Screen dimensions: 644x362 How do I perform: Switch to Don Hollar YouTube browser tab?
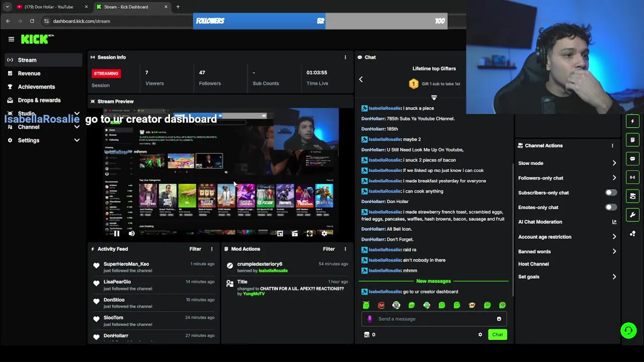click(x=52, y=7)
